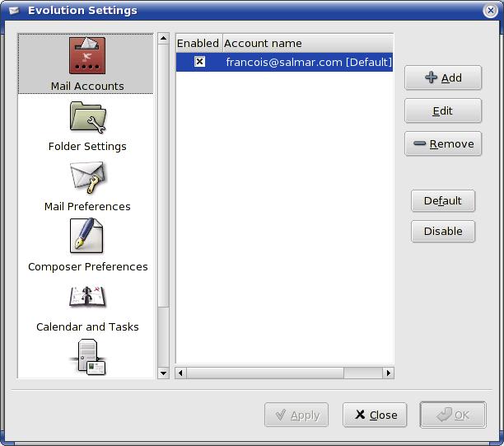Click the Remove account button
Image resolution: width=504 pixels, height=446 pixels.
coord(443,143)
